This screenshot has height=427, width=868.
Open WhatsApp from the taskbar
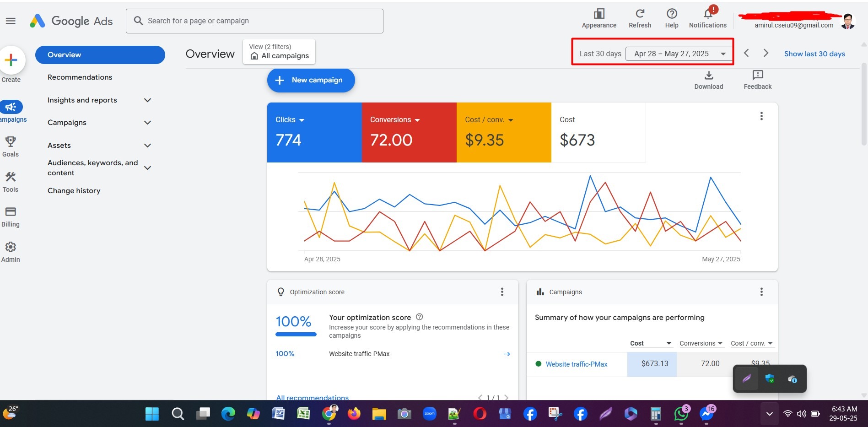click(681, 413)
